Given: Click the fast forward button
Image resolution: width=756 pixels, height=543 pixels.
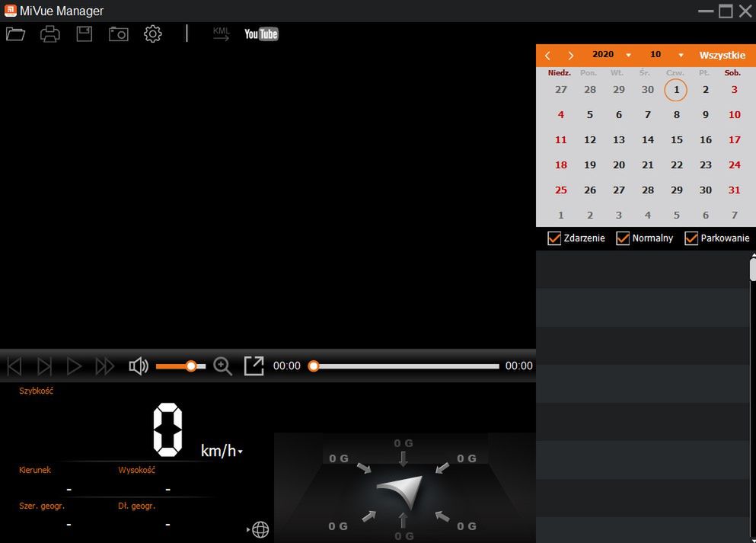Looking at the screenshot, I should pos(104,366).
